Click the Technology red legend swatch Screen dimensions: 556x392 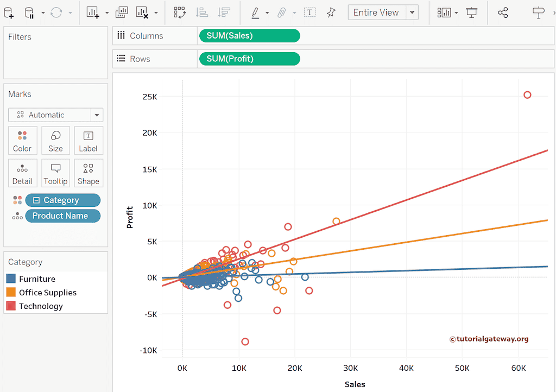(x=11, y=306)
